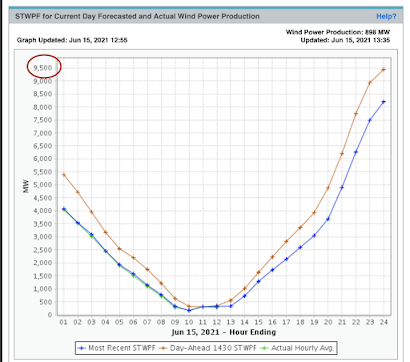This screenshot has width=410, height=362.
Task: Click the Graph Updated: Jun 15, 2021 12:55 text
Action: [72, 40]
